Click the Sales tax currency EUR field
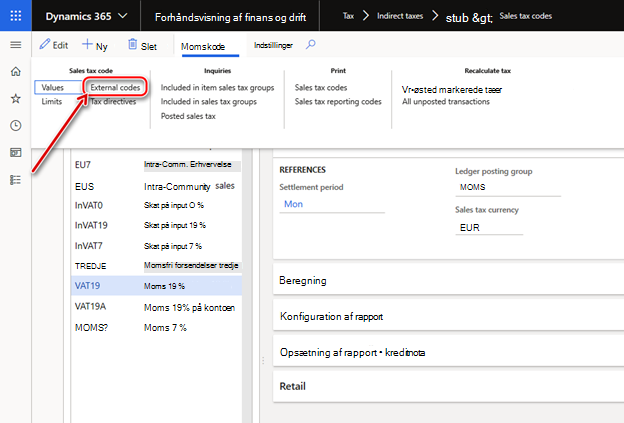 (489, 228)
